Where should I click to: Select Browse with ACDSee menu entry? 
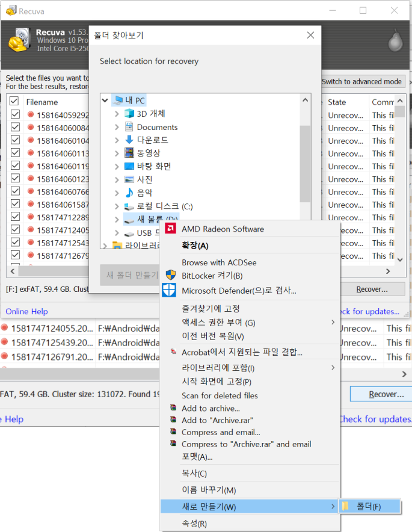[250, 262]
